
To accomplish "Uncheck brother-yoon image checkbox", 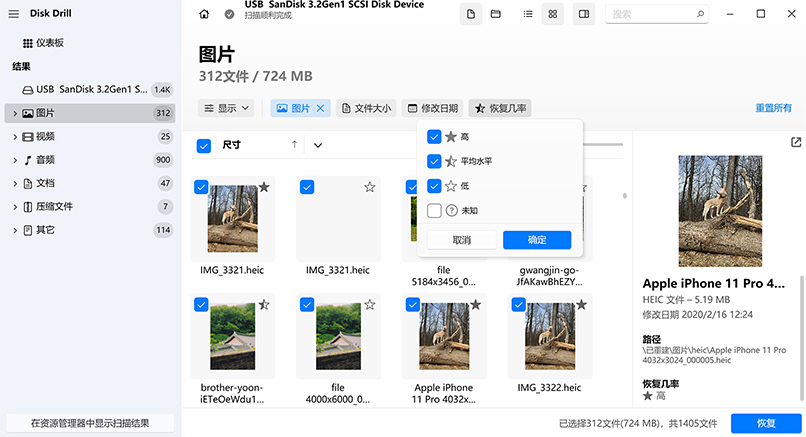I will pyautogui.click(x=202, y=305).
